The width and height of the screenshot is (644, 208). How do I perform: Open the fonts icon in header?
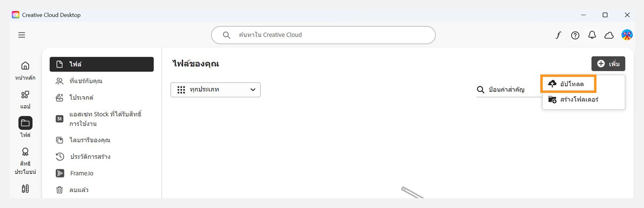click(x=558, y=35)
